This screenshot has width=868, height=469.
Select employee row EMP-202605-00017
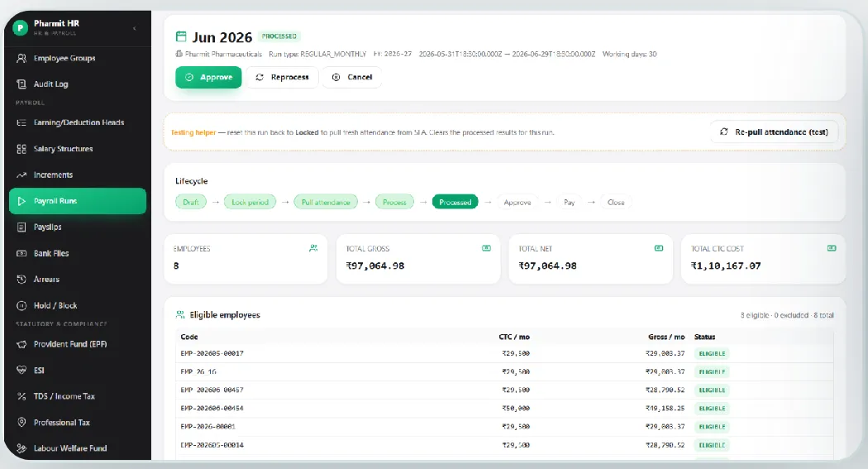504,353
